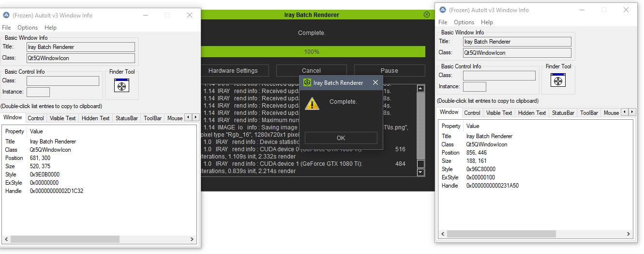Select Window tab in left AutoIt window
644x254 pixels.
(x=13, y=117)
